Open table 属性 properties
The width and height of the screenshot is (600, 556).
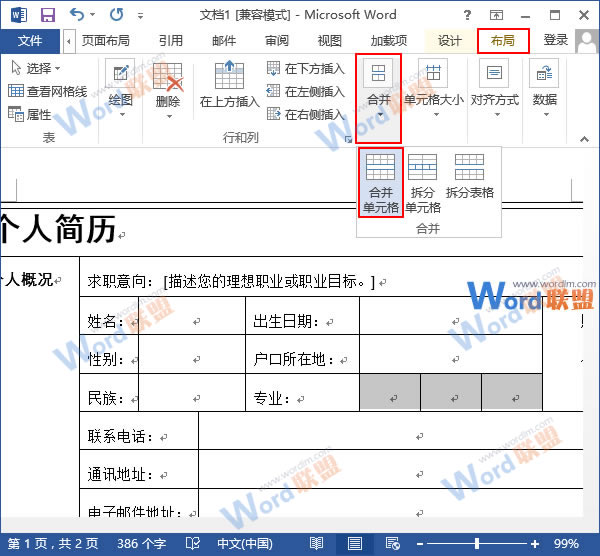[x=30, y=114]
